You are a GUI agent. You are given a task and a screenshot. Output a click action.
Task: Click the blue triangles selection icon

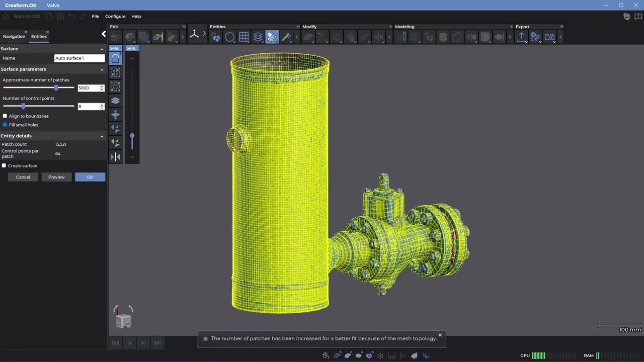click(115, 129)
